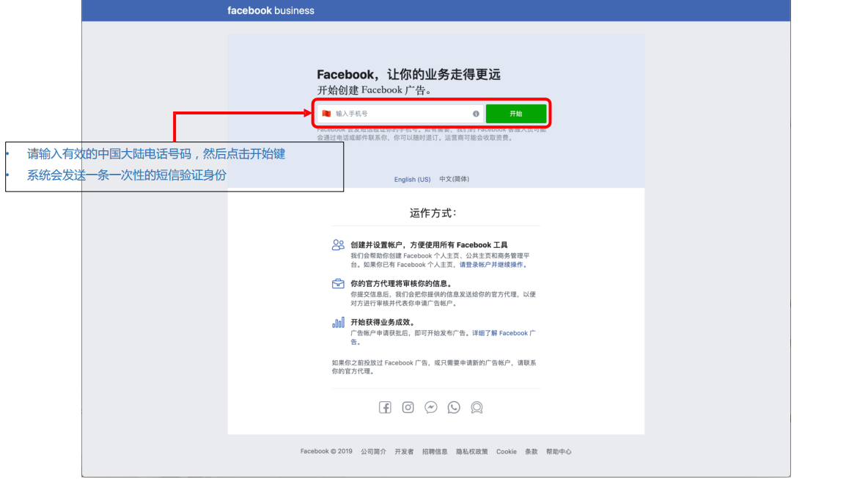Switch language to English (US)

click(413, 180)
